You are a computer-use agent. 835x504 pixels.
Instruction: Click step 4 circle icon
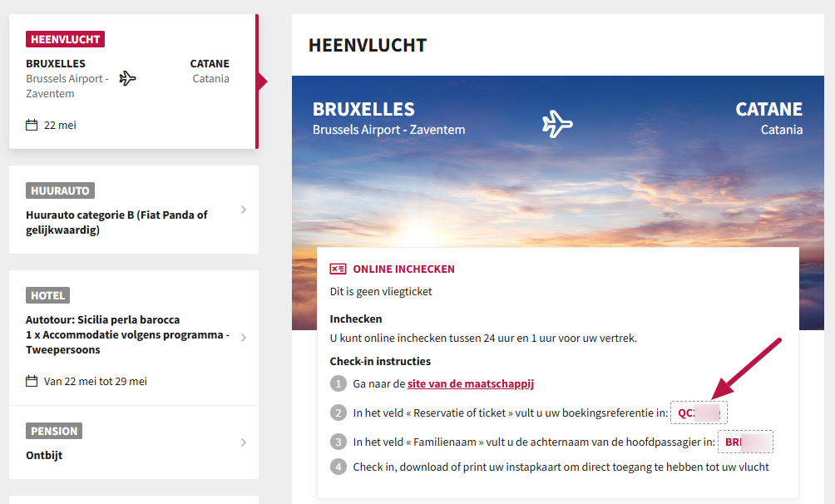(338, 467)
